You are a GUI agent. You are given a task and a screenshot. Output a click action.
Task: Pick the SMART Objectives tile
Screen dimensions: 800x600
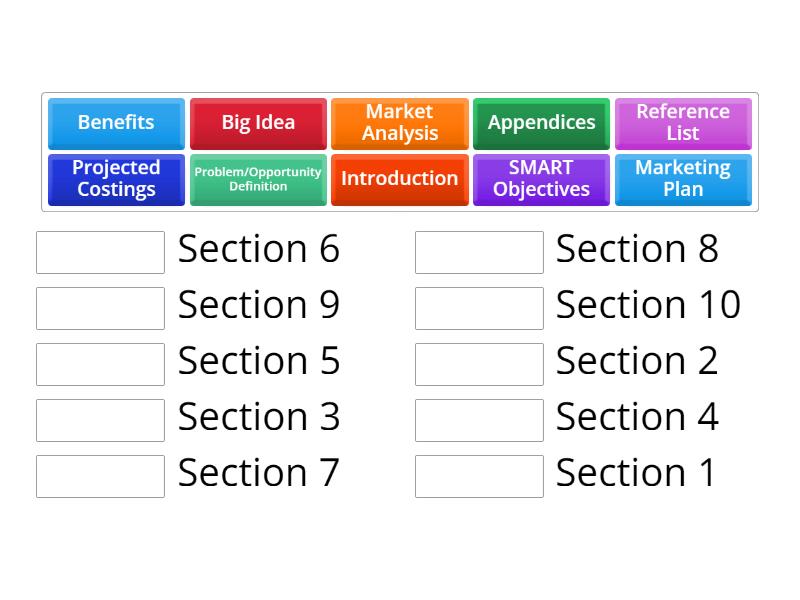point(541,179)
